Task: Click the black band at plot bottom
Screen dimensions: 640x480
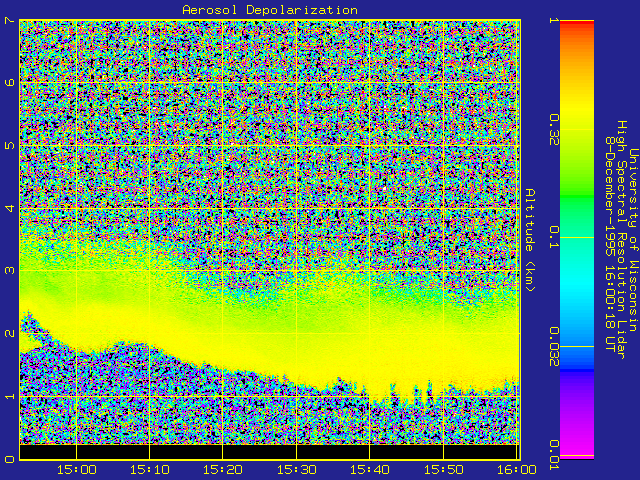Action: click(270, 451)
